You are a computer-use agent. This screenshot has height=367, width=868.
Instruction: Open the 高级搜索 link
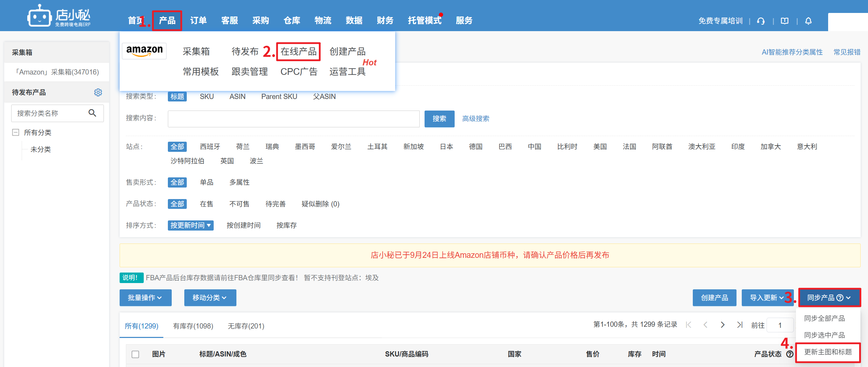[x=476, y=119]
